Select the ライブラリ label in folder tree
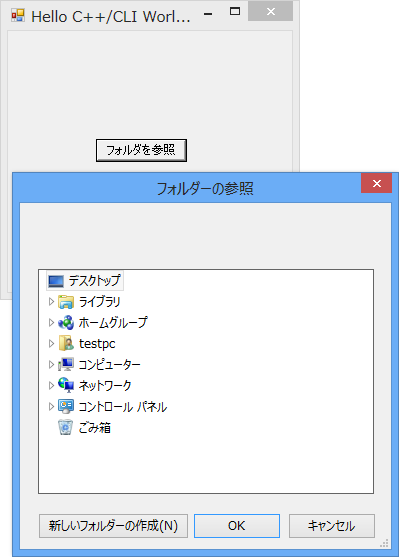The image size is (399, 557). coord(99,302)
